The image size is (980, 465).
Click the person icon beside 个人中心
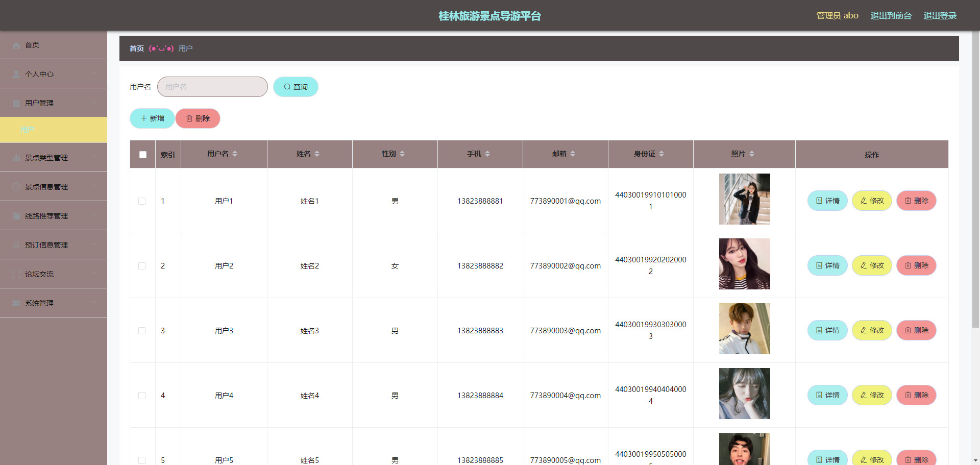click(x=16, y=74)
